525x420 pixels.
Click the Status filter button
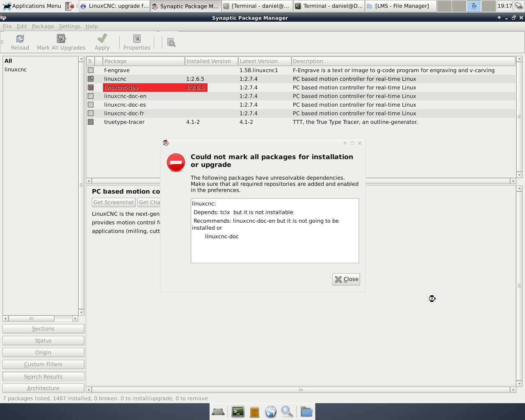[x=43, y=341]
